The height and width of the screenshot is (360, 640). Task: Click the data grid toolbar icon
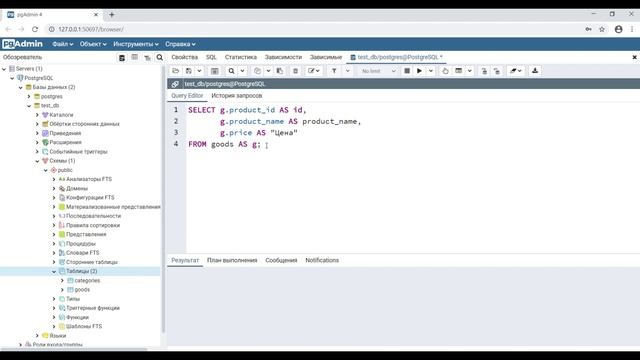pos(214,71)
